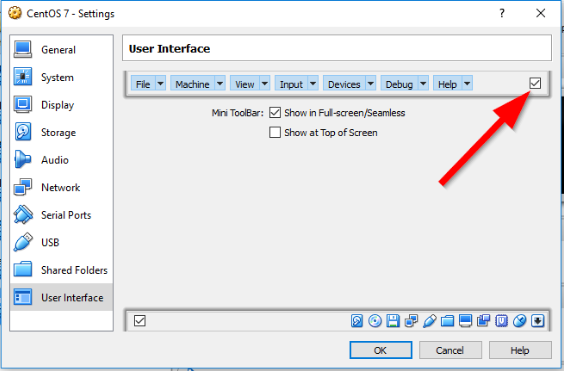Click the display monitor status bar indicator

pos(465,321)
